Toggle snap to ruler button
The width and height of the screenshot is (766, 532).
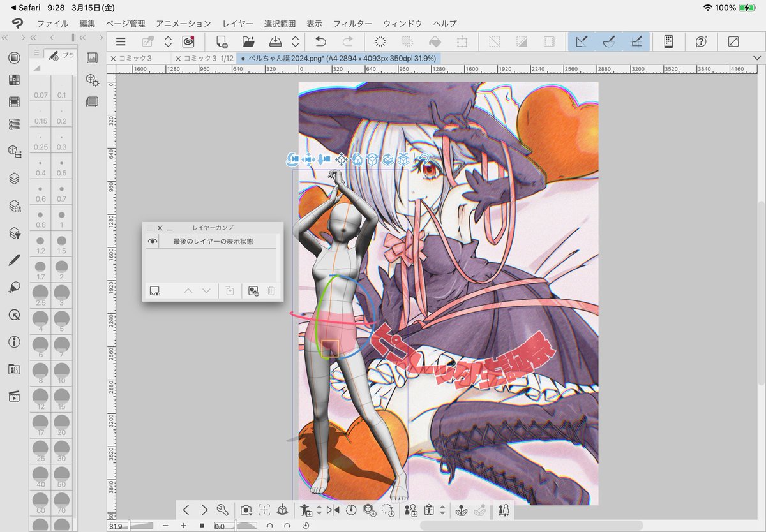point(582,41)
